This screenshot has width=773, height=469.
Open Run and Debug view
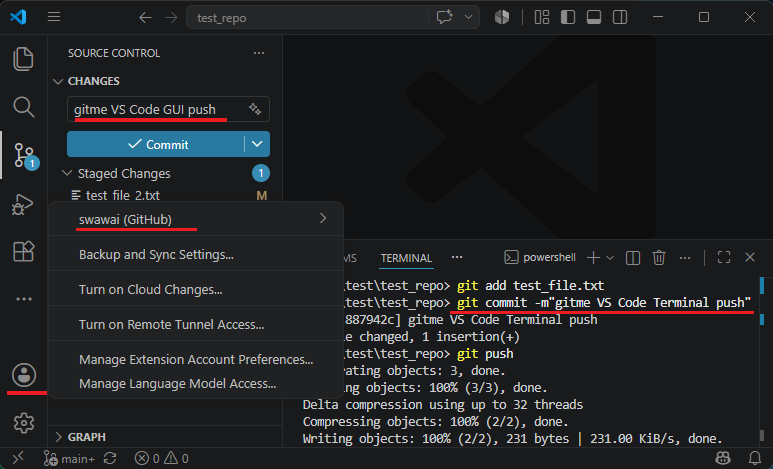(x=23, y=204)
